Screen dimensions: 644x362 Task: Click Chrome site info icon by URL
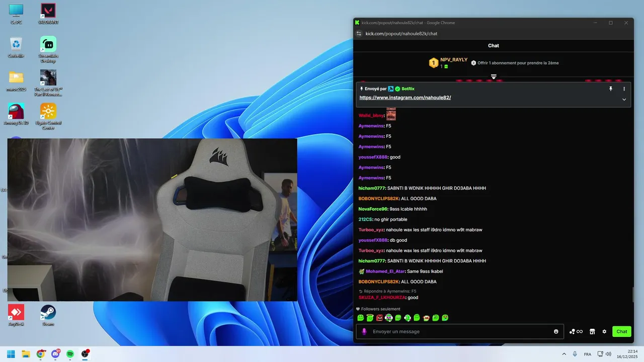(x=359, y=34)
